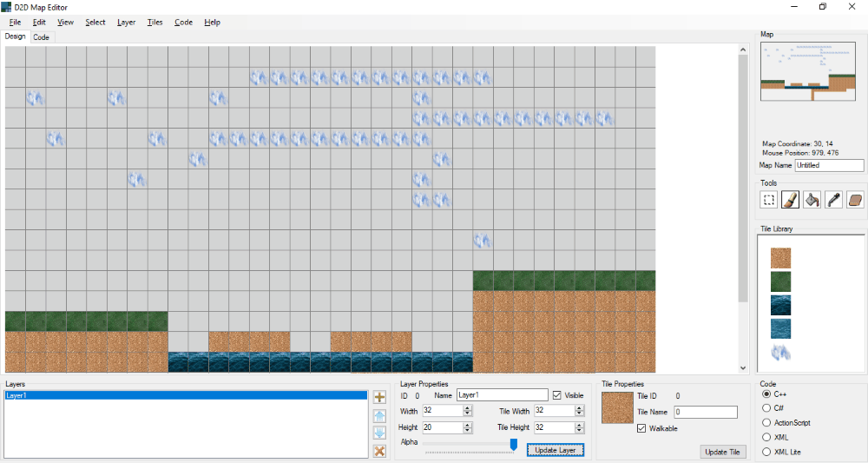The image size is (868, 463).
Task: Select the eraser tool
Action: 855,200
